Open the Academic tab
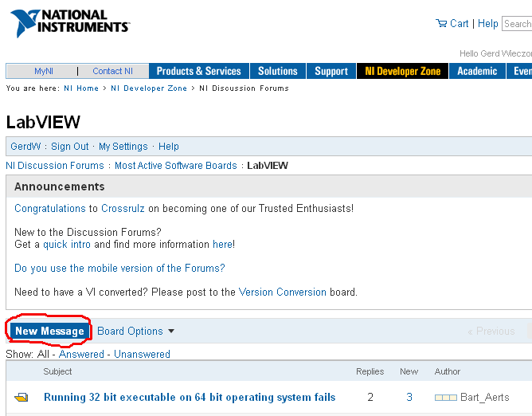The image size is (532, 416). (x=477, y=71)
